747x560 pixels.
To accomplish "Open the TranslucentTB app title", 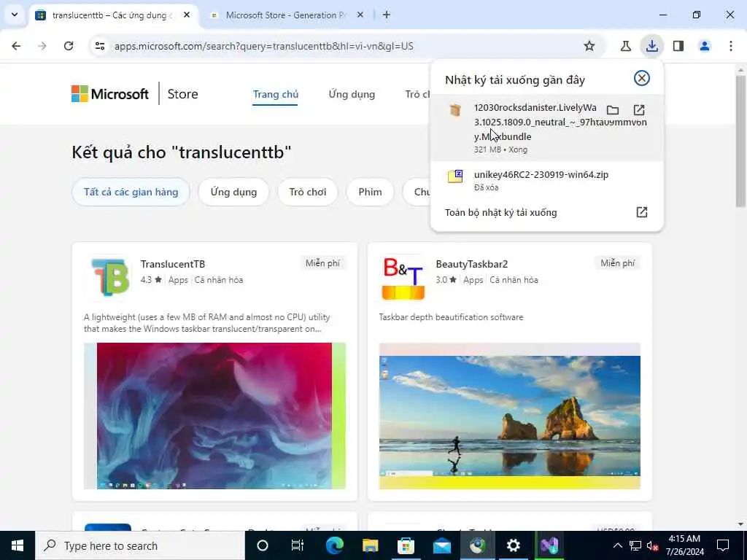I will (x=172, y=264).
